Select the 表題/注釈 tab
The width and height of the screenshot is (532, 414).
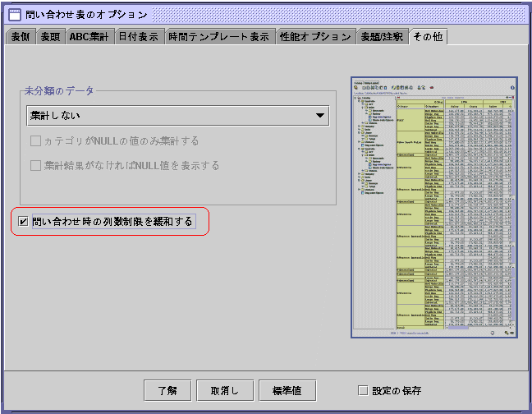[382, 37]
